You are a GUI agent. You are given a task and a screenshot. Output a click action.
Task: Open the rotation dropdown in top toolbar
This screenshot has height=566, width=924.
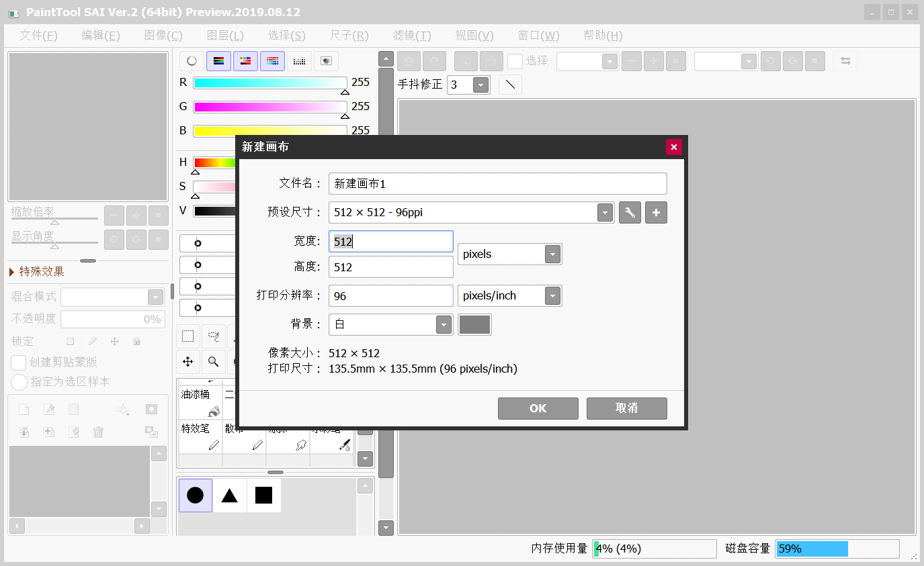coord(749,61)
